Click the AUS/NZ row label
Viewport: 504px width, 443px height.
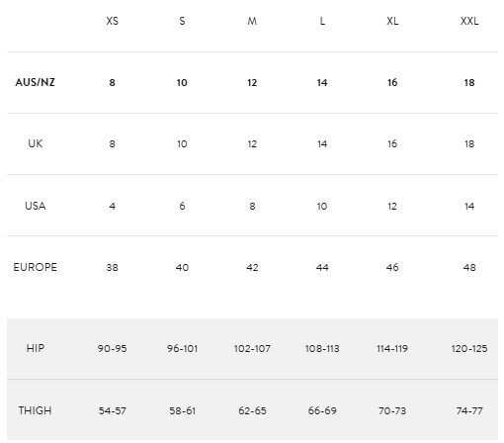[35, 82]
